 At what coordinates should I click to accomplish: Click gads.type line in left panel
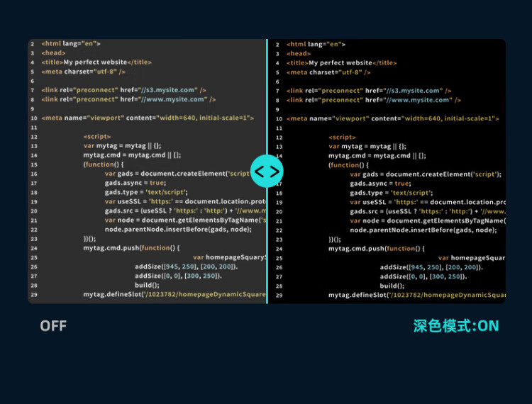146,192
